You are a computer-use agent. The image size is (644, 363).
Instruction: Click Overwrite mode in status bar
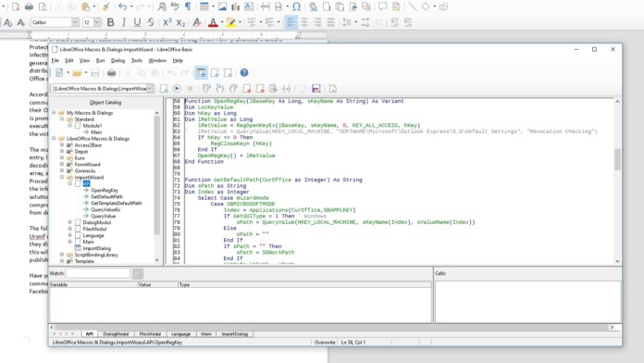pos(325,342)
